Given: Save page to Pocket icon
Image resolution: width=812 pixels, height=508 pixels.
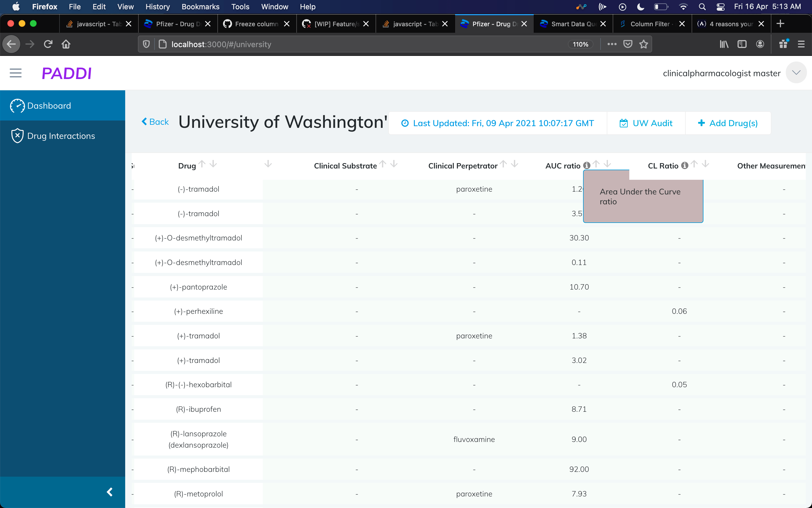Looking at the screenshot, I should click(628, 44).
